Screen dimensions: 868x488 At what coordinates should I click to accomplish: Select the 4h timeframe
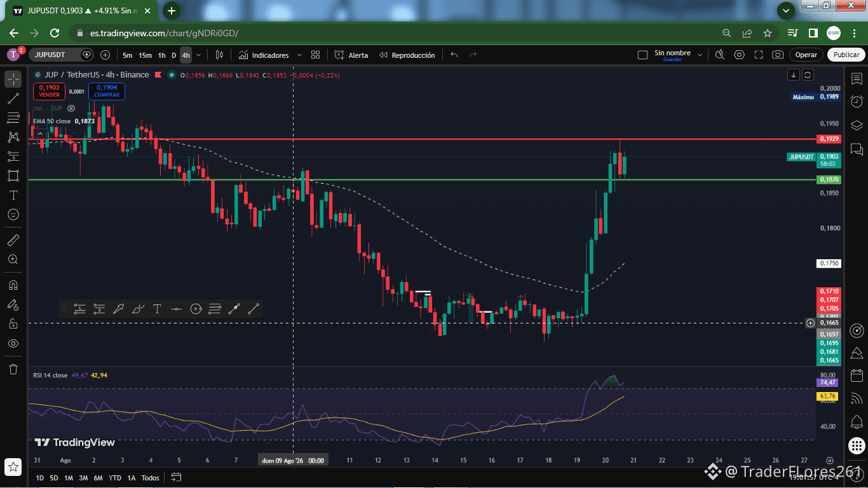186,55
